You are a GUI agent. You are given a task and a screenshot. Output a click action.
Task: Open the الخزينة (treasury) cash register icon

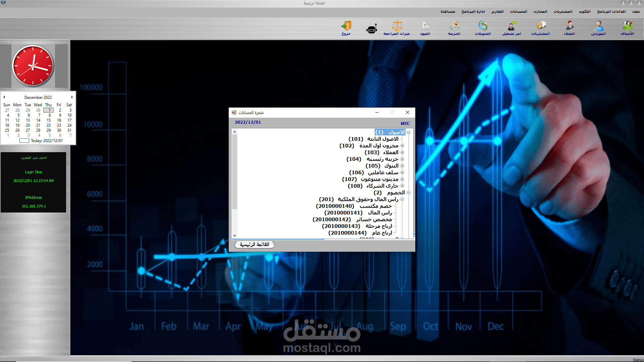454,28
